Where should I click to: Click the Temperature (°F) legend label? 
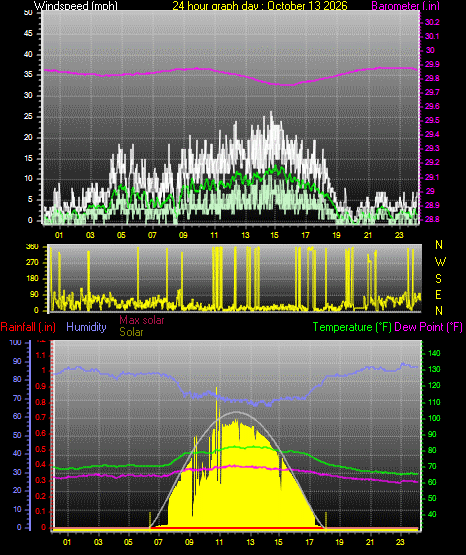[x=352, y=327]
